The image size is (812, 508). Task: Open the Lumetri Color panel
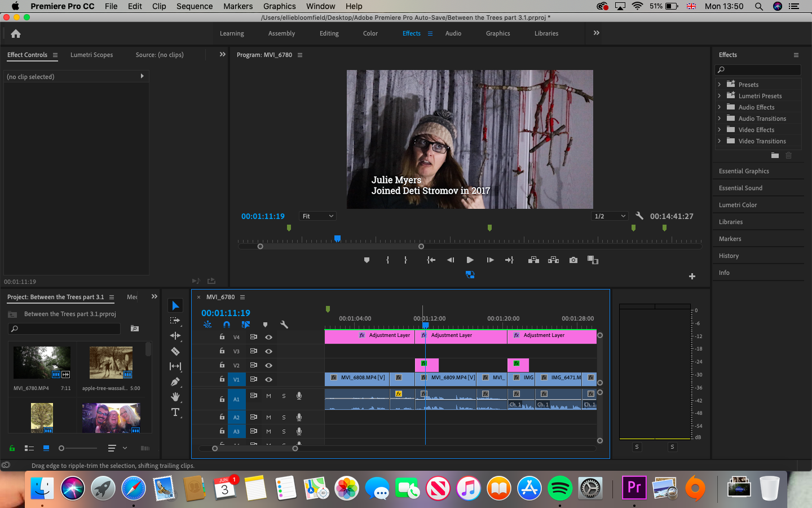tap(738, 205)
